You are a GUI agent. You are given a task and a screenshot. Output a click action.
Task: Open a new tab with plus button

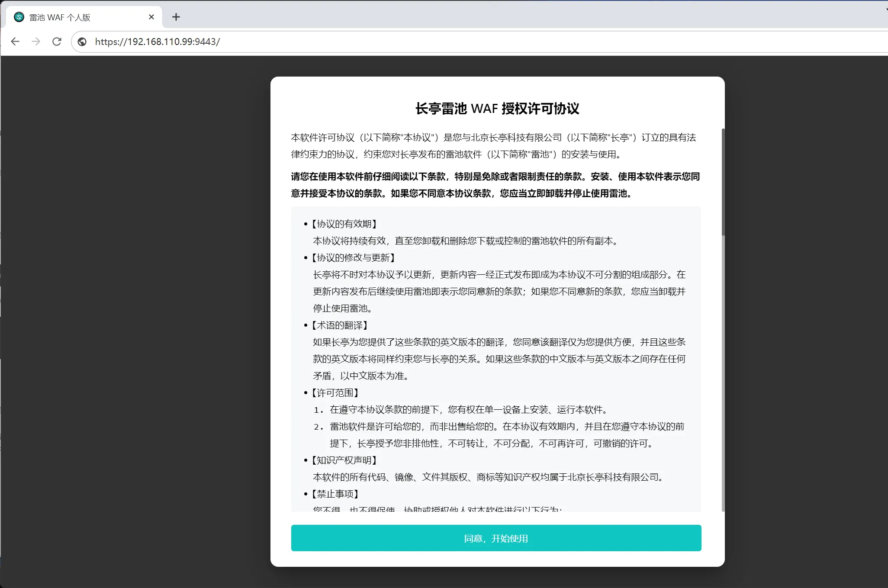176,17
